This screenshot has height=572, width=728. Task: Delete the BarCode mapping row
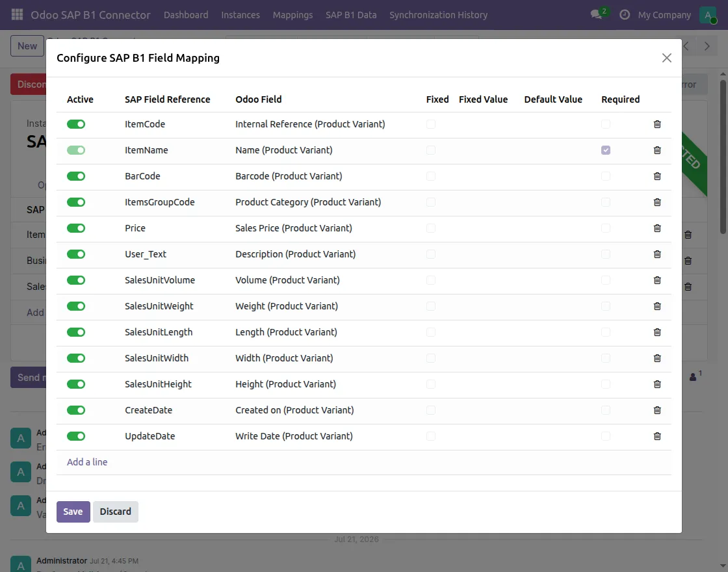click(657, 176)
